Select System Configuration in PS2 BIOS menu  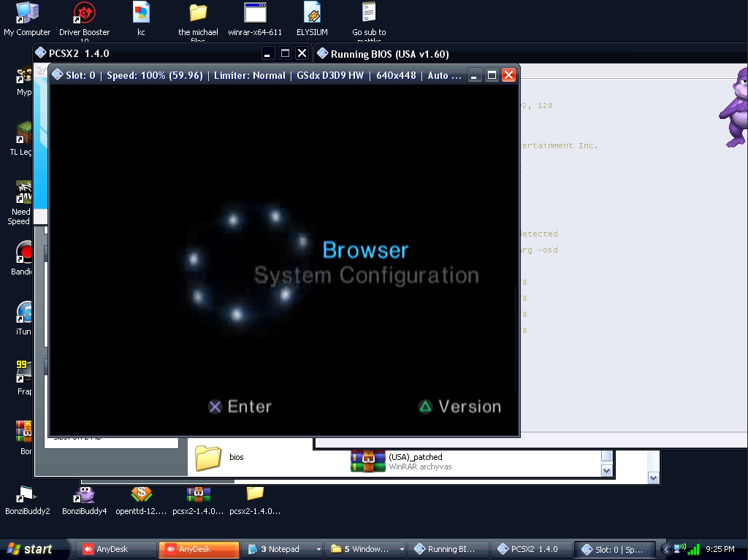tap(367, 275)
